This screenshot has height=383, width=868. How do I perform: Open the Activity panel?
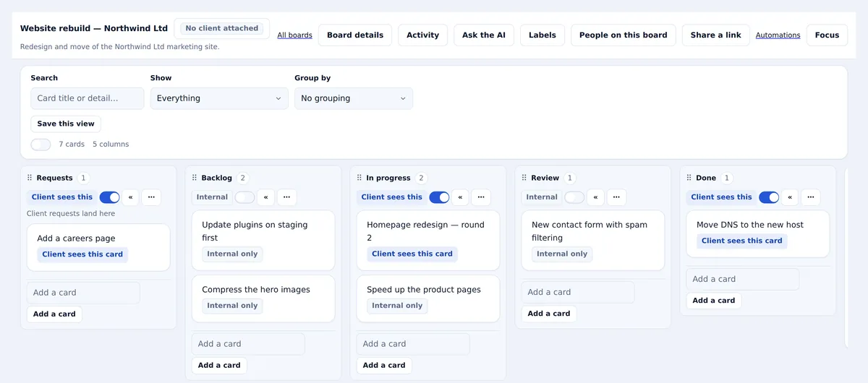(423, 35)
